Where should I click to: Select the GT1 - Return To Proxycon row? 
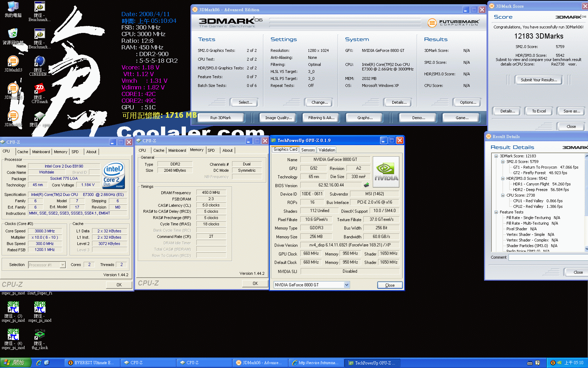tap(546, 168)
